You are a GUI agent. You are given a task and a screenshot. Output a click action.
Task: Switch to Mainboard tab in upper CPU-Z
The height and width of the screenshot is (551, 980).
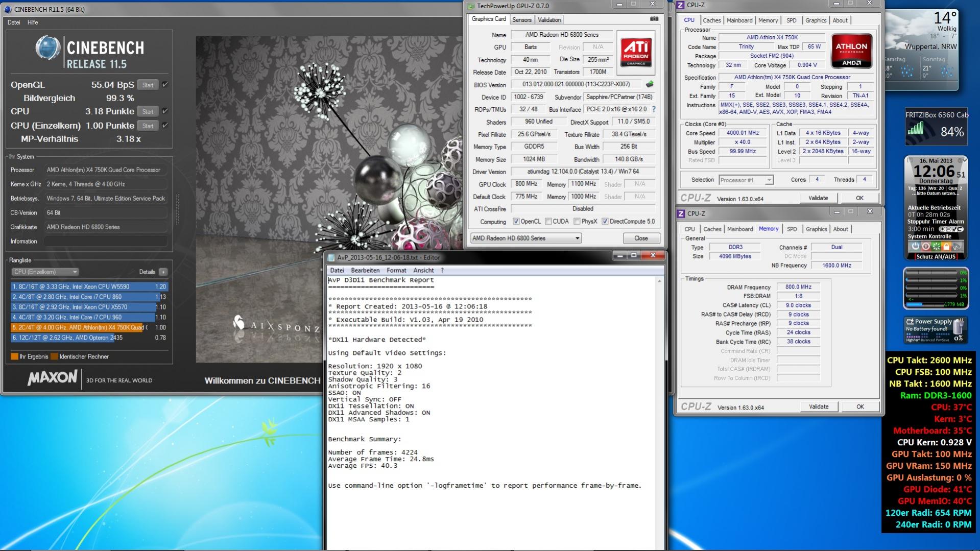[739, 20]
